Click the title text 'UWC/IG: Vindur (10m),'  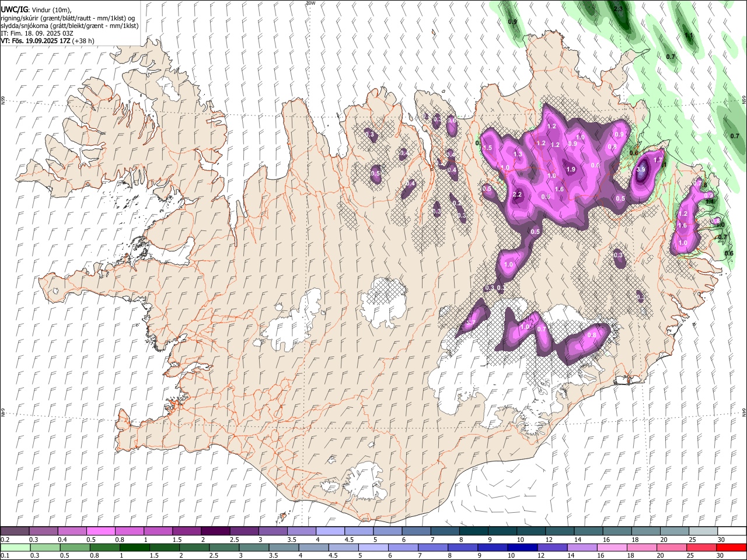pos(36,9)
